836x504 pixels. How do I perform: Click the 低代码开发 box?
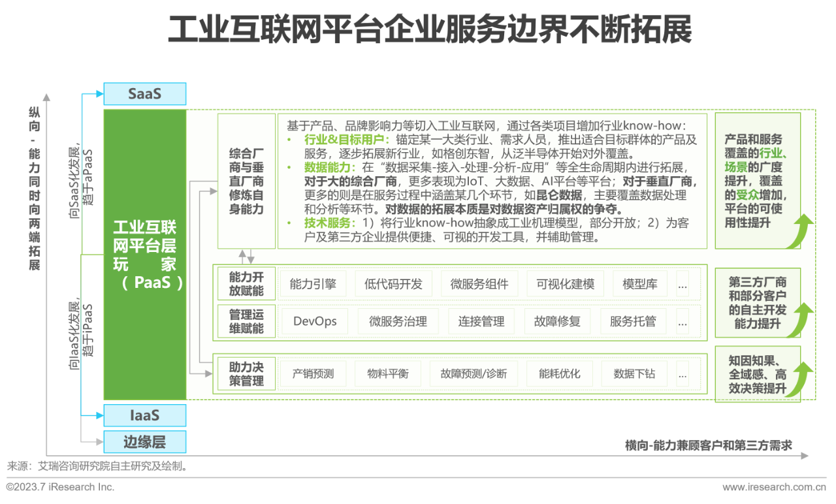[393, 284]
